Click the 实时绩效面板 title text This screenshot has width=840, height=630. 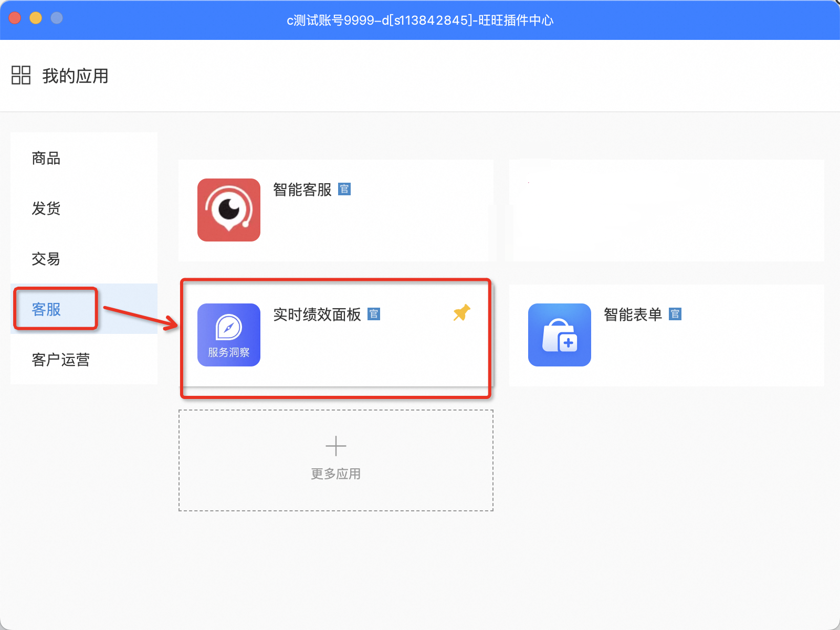(317, 314)
